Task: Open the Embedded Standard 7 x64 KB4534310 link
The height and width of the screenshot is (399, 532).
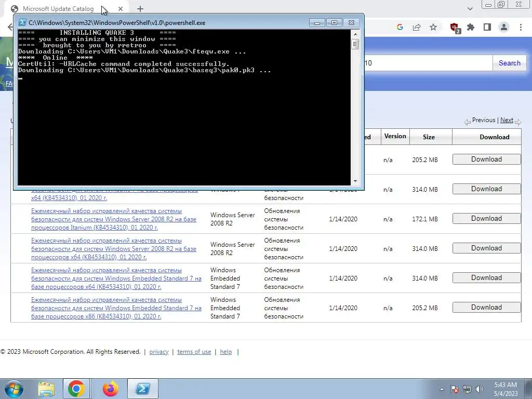Action: click(116, 278)
